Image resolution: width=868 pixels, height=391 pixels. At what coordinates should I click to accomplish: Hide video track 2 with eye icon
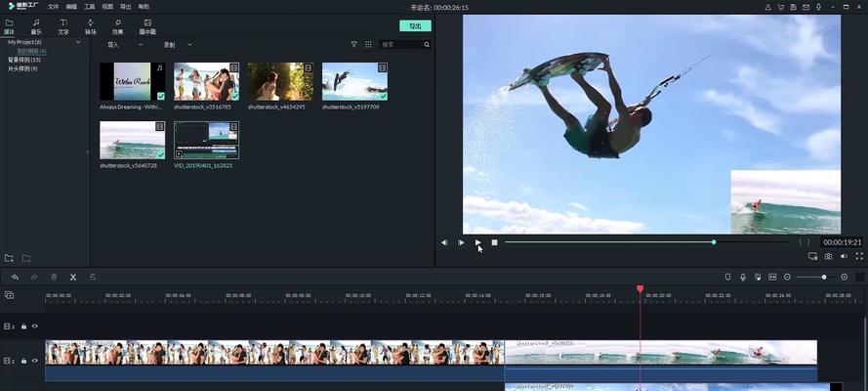(x=35, y=361)
